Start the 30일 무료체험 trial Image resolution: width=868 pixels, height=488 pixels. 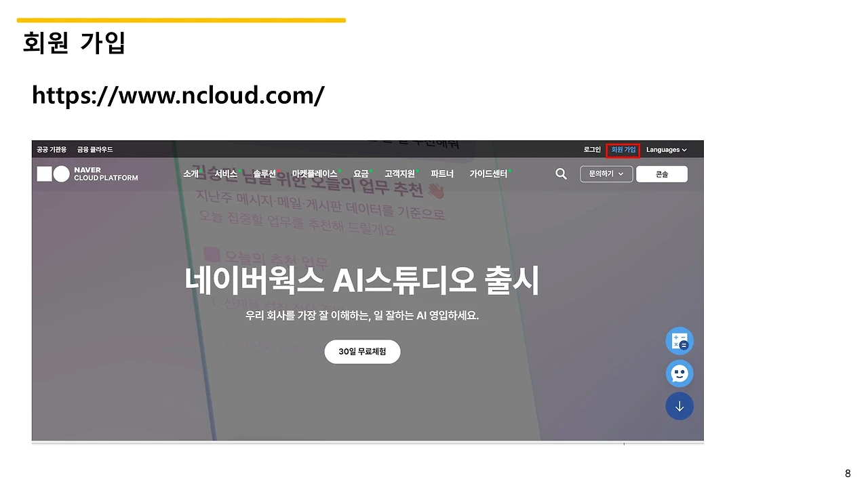[362, 351]
